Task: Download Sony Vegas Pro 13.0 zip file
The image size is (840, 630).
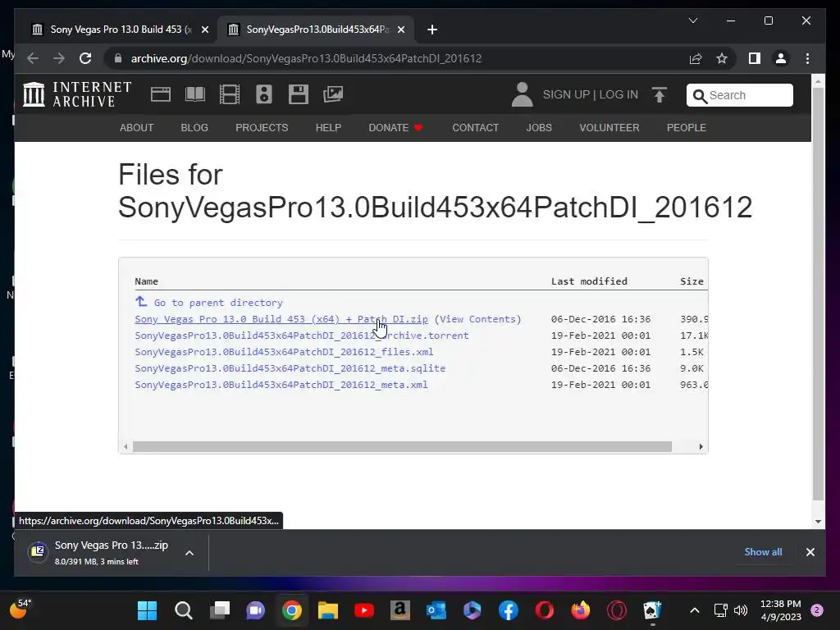Action: [281, 319]
